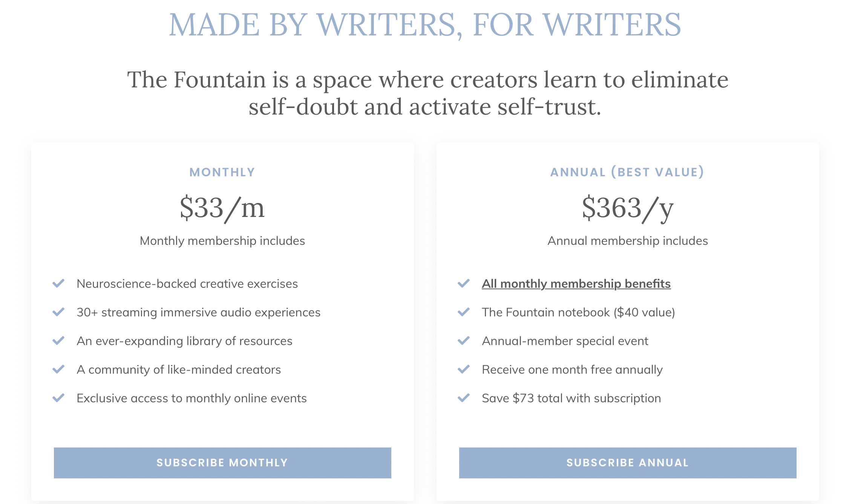Click checkmark beside 30+ streaming immersive audio
This screenshot has height=504, width=852.
pos(58,312)
